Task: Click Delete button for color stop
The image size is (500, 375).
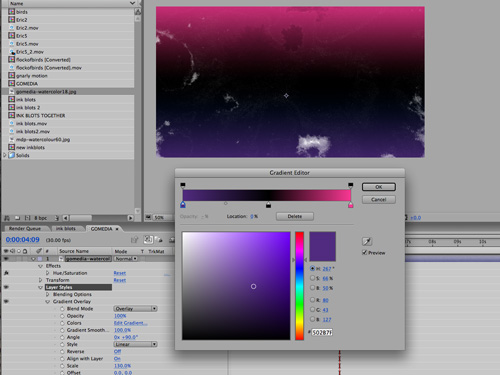Action: click(x=295, y=216)
